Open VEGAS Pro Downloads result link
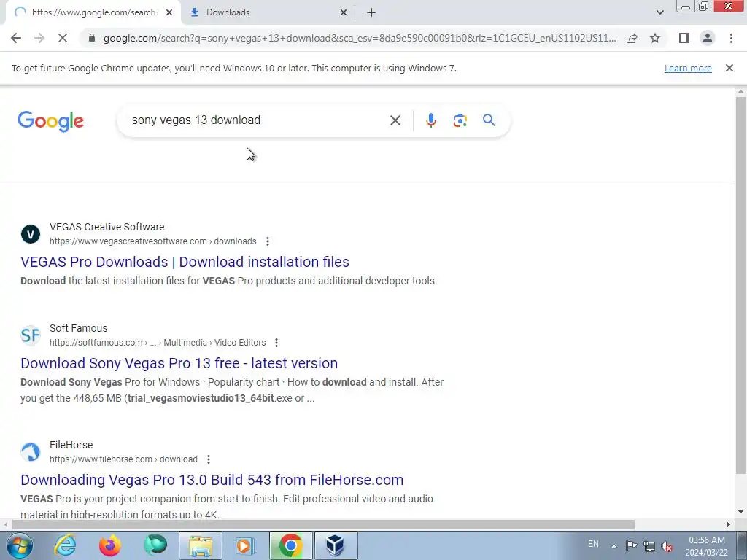The height and width of the screenshot is (560, 747). click(185, 262)
